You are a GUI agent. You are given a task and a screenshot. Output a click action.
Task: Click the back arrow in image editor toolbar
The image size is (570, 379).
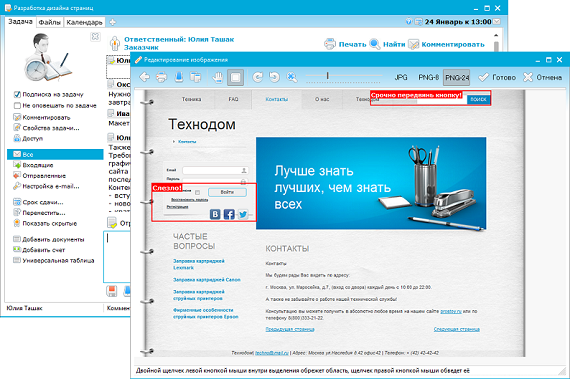coord(145,77)
